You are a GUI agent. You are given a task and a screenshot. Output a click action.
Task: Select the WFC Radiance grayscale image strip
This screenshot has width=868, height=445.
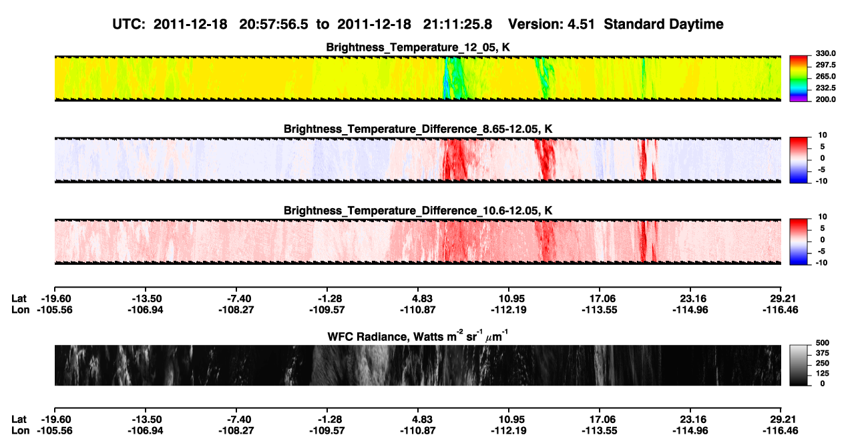417,365
